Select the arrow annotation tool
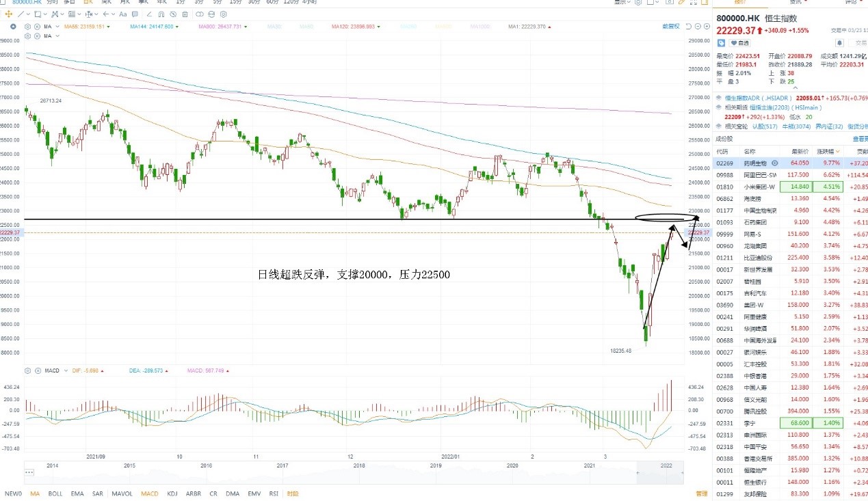Image resolution: width=868 pixels, height=501 pixels. click(x=105, y=14)
